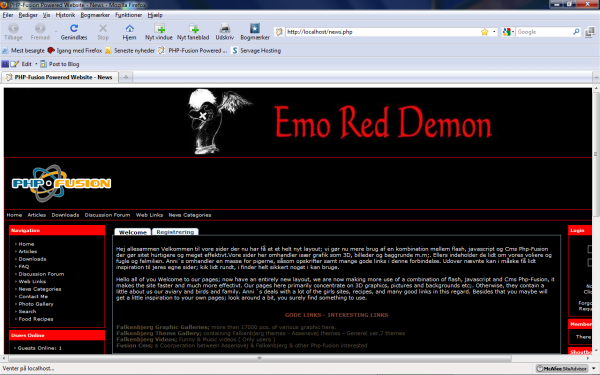The image size is (600, 375).
Task: Click the horizontal scrollbar at page bottom
Action: [259, 359]
